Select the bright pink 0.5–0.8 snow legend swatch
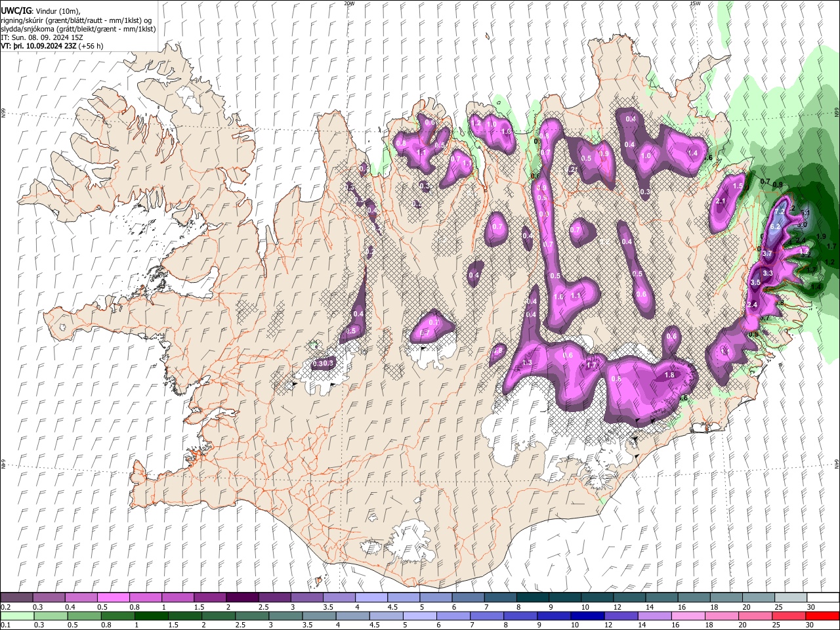840x630 pixels. [x=114, y=598]
